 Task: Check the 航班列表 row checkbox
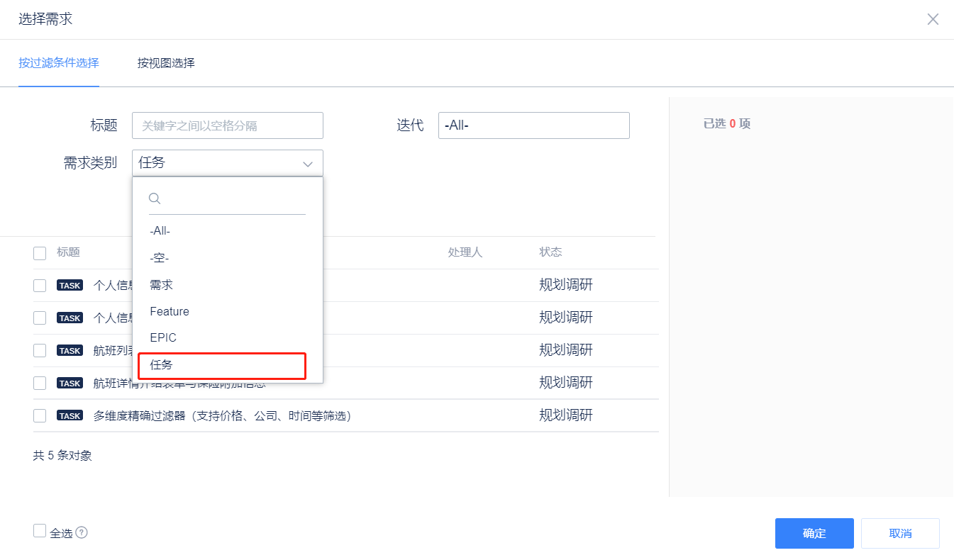coord(40,351)
